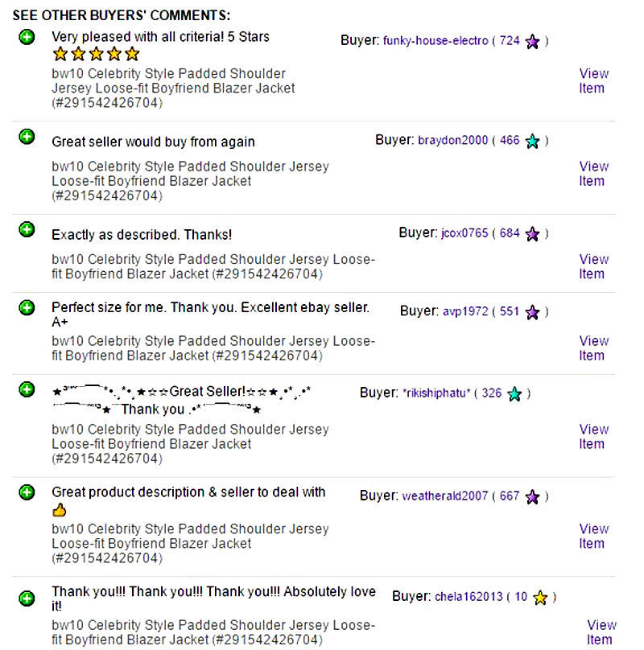Open *rikishiphatu* buyer profile
The height and width of the screenshot is (650, 644).
coord(436,393)
